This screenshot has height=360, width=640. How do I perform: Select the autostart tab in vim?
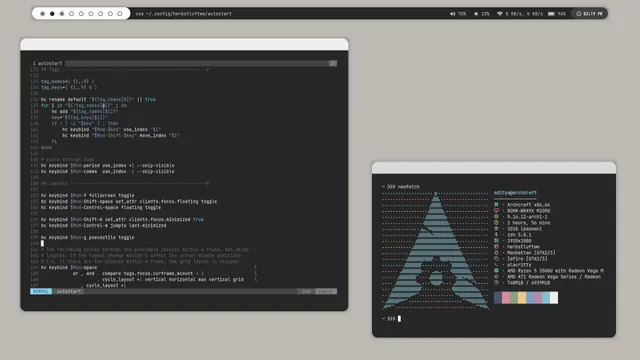tap(48, 63)
